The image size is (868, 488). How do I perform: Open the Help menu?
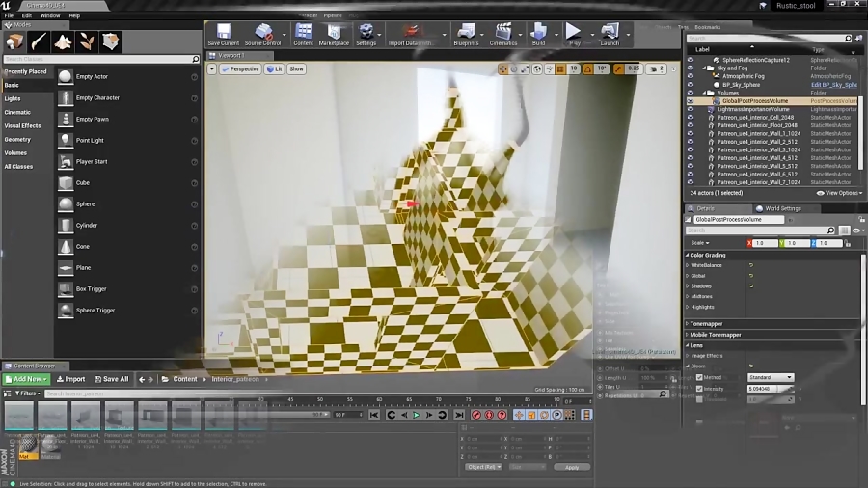[74, 15]
